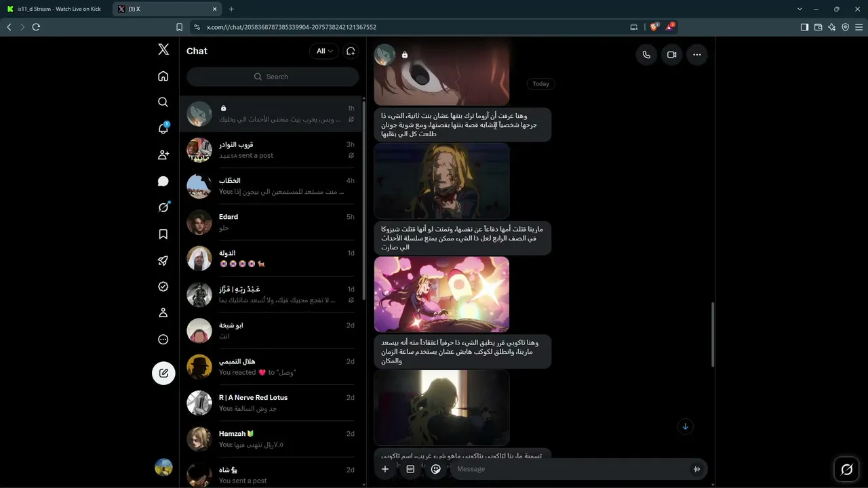The height and width of the screenshot is (488, 868).
Task: View the pink rocket anime image
Action: (441, 294)
